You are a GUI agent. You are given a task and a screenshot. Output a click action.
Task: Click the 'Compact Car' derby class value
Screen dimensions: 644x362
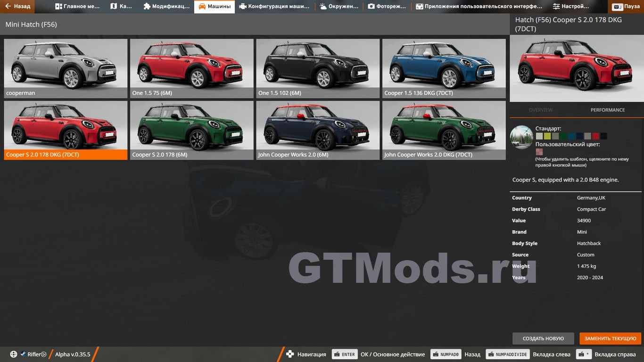[x=592, y=209]
